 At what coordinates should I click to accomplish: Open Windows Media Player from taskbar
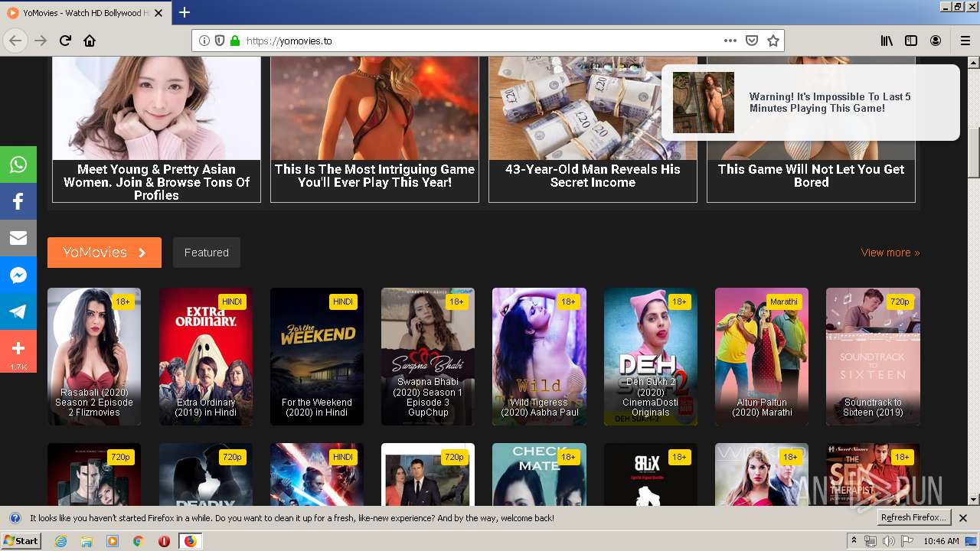click(113, 541)
